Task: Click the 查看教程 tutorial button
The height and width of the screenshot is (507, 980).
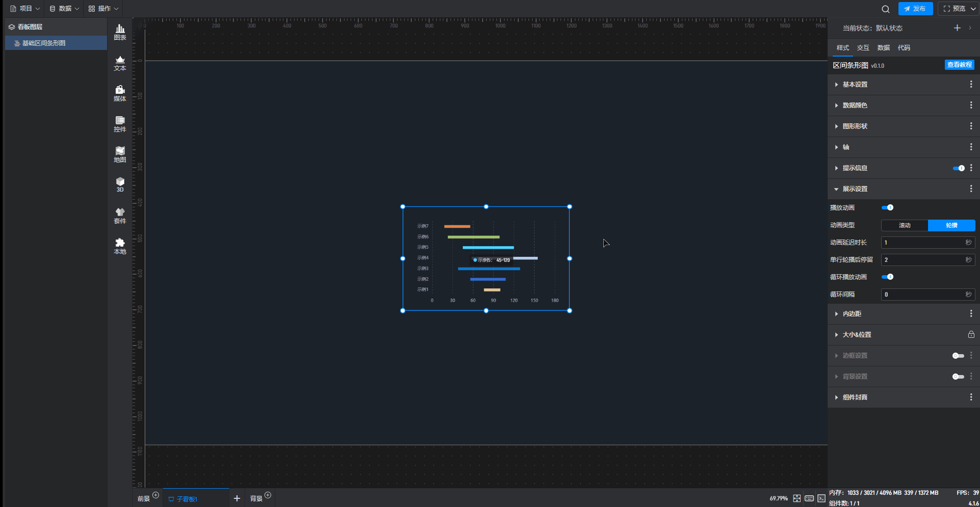Action: pyautogui.click(x=959, y=65)
